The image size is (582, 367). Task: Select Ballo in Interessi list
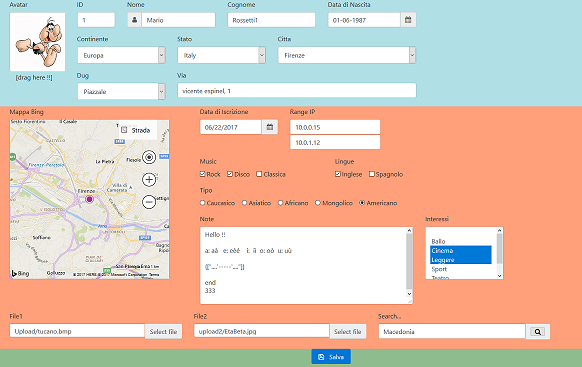[x=461, y=241]
